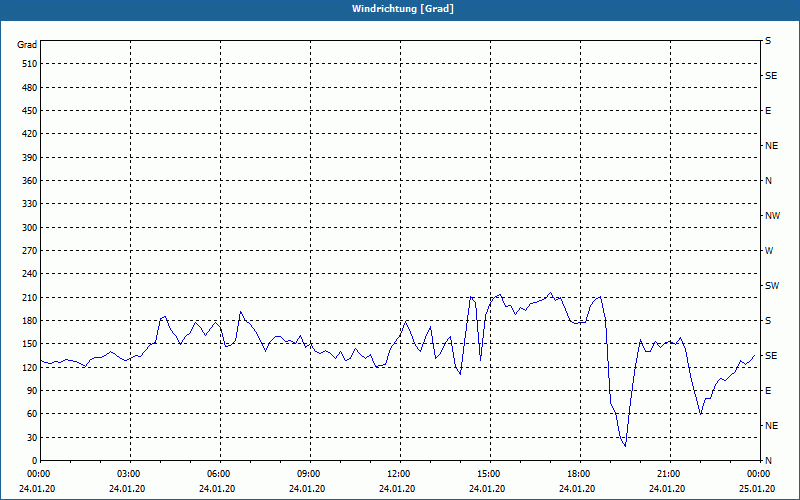Select the Grad axis unit label
The width and height of the screenshot is (800, 500).
pos(27,45)
